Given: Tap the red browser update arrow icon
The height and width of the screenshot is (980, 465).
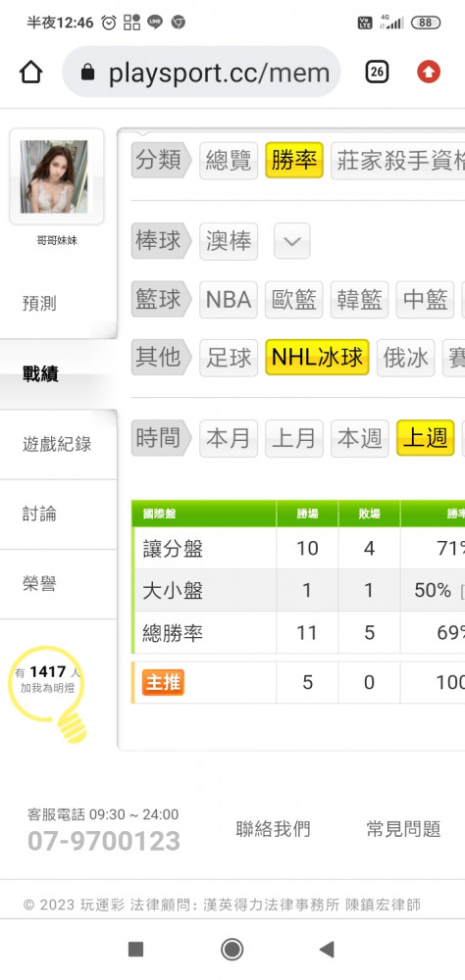Looking at the screenshot, I should [x=429, y=72].
